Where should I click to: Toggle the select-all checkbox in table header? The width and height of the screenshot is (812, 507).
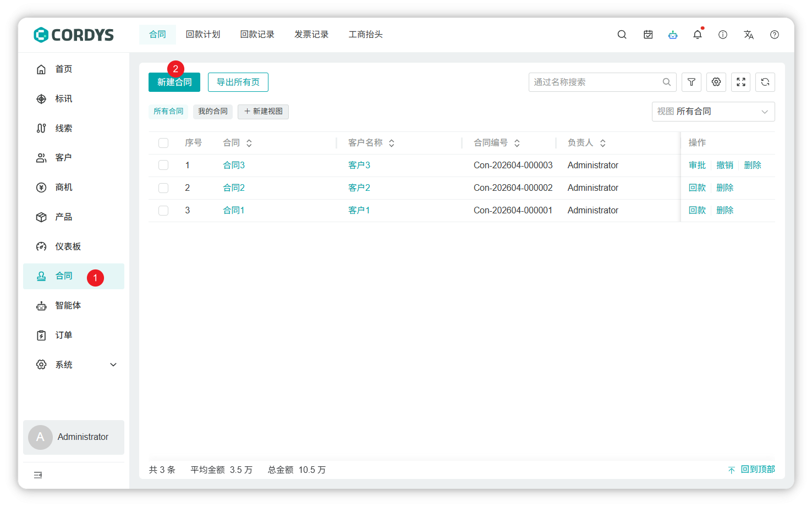(163, 143)
